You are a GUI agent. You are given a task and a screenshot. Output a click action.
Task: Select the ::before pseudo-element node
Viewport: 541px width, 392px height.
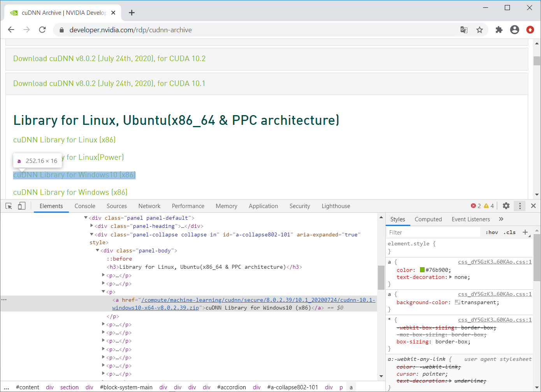(119, 259)
